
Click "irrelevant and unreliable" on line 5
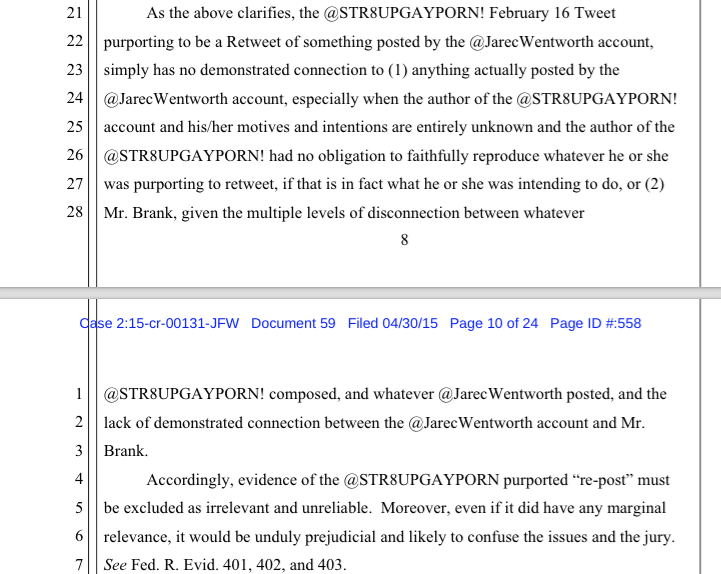[288, 508]
